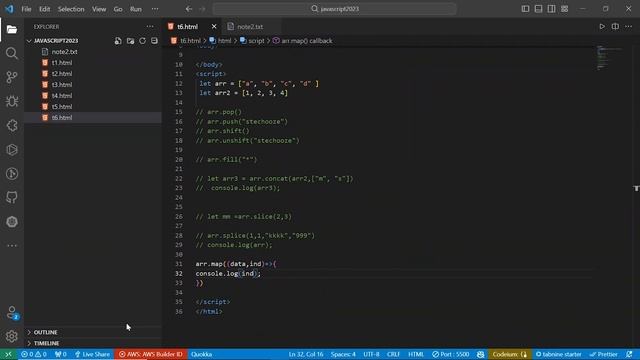640x360 pixels.
Task: Show more menu items via ellipsis
Action: point(155,9)
